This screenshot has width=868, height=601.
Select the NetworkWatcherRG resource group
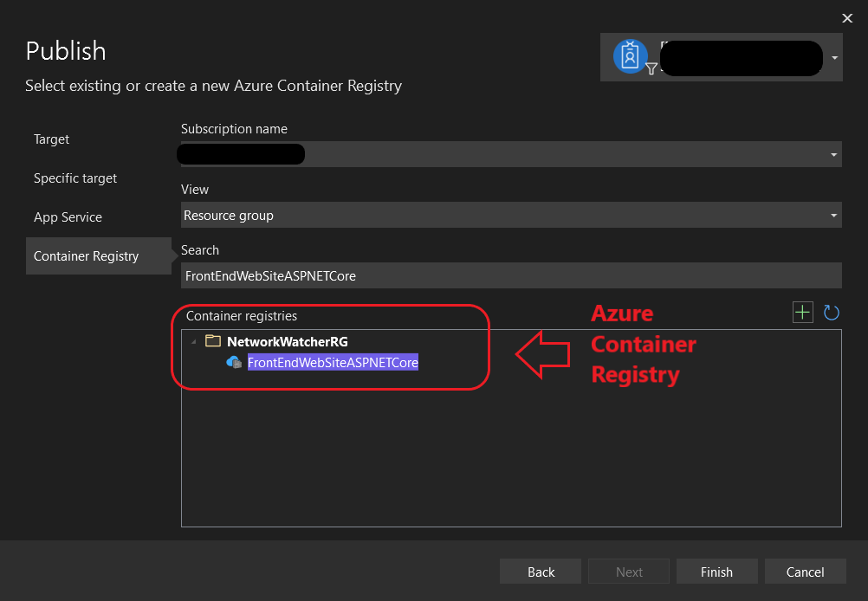click(288, 341)
